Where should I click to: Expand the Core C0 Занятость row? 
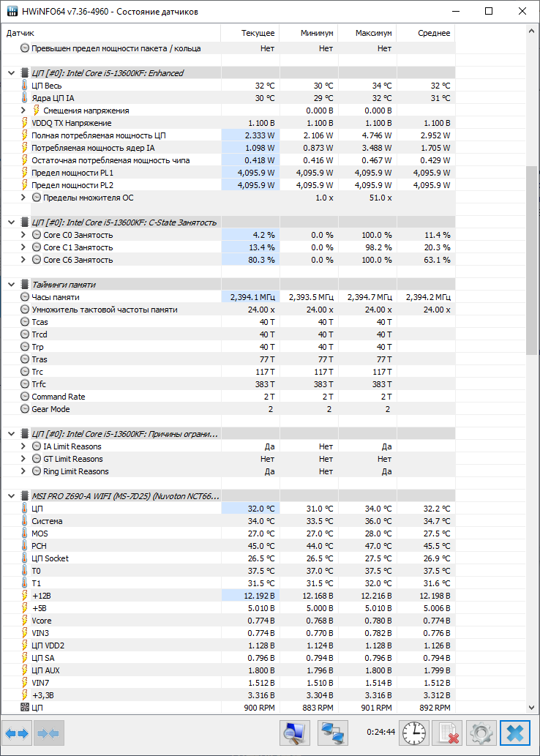23,235
